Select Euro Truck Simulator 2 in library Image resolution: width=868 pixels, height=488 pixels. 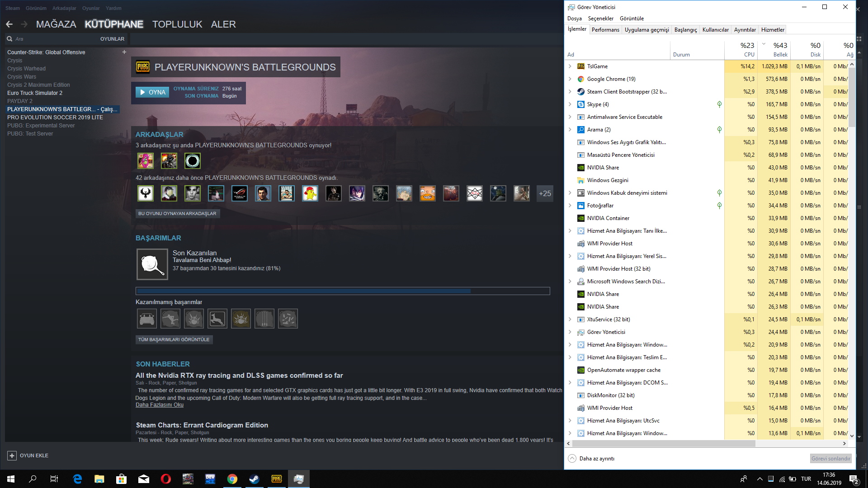[35, 93]
